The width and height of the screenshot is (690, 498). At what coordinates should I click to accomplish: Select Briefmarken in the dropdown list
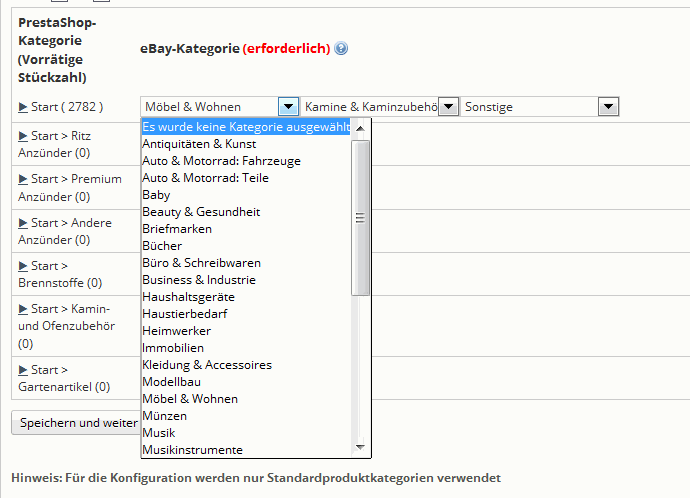246,229
